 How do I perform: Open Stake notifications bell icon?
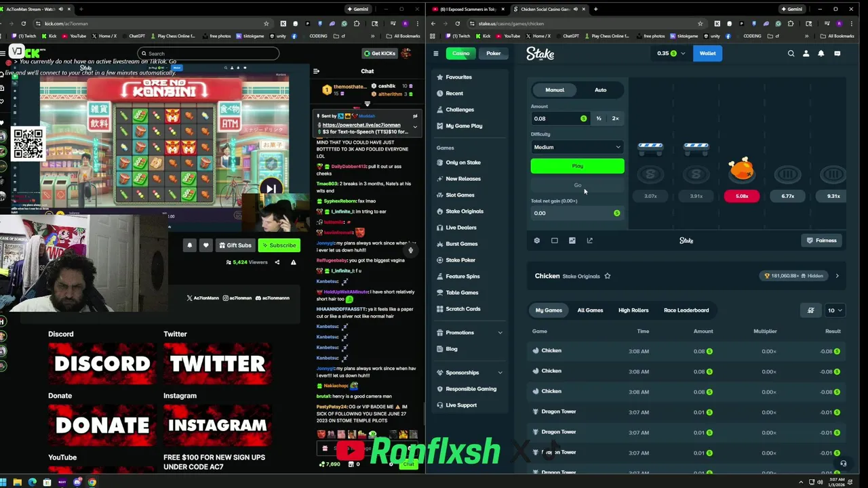821,54
